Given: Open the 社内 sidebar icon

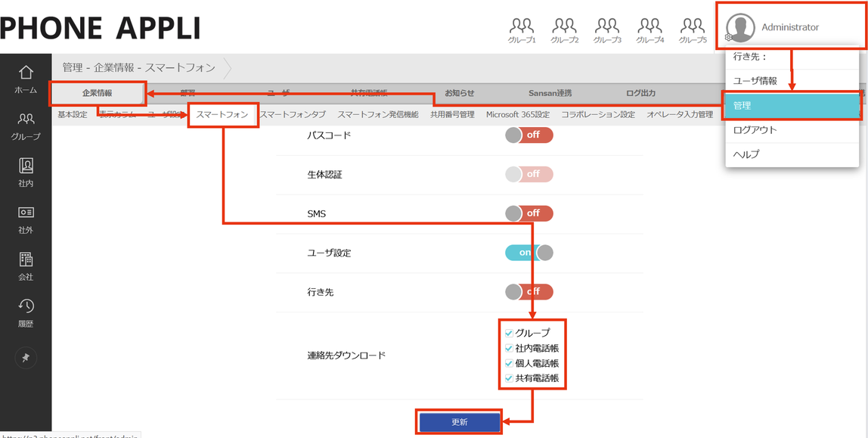Looking at the screenshot, I should 26,172.
